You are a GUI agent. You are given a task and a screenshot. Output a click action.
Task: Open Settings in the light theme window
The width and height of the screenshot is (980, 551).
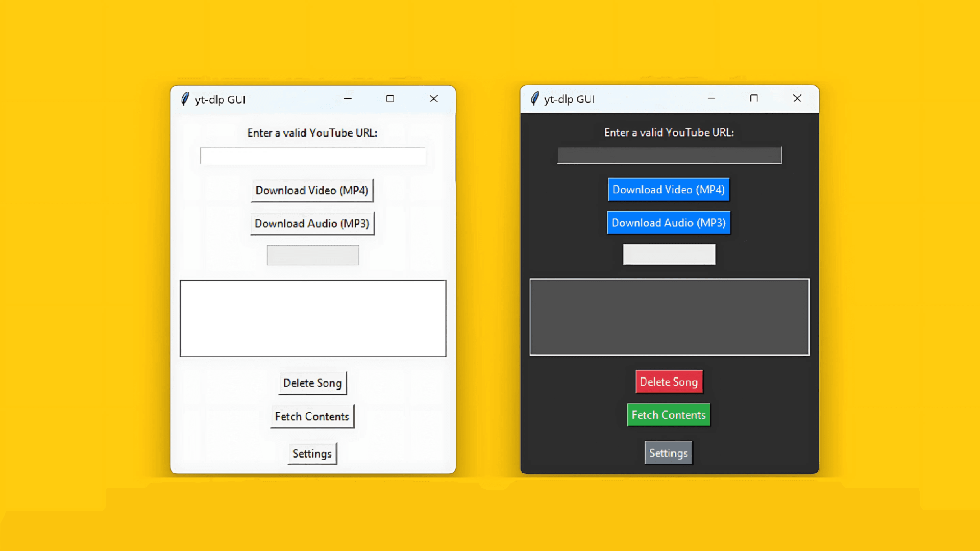tap(312, 453)
